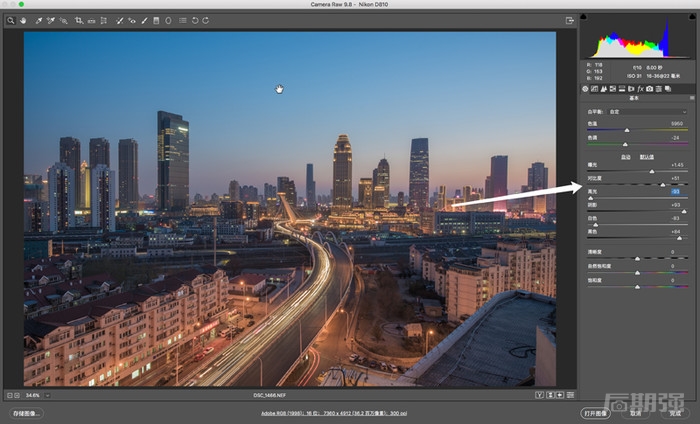This screenshot has width=700, height=424.
Task: Click the contrast (对比度) slider
Action: pyautogui.click(x=637, y=184)
